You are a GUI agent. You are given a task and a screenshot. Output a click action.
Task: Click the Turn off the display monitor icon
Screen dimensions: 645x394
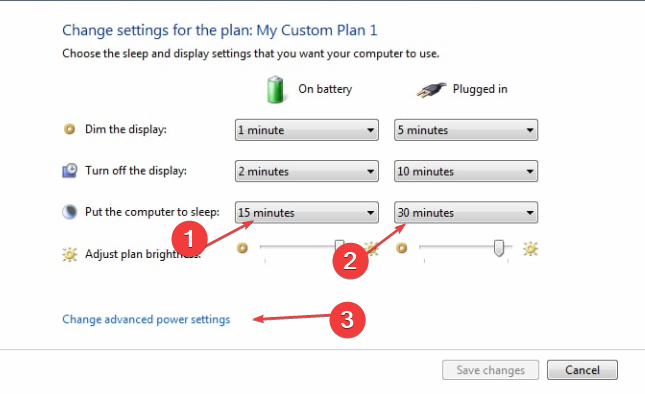coord(70,171)
